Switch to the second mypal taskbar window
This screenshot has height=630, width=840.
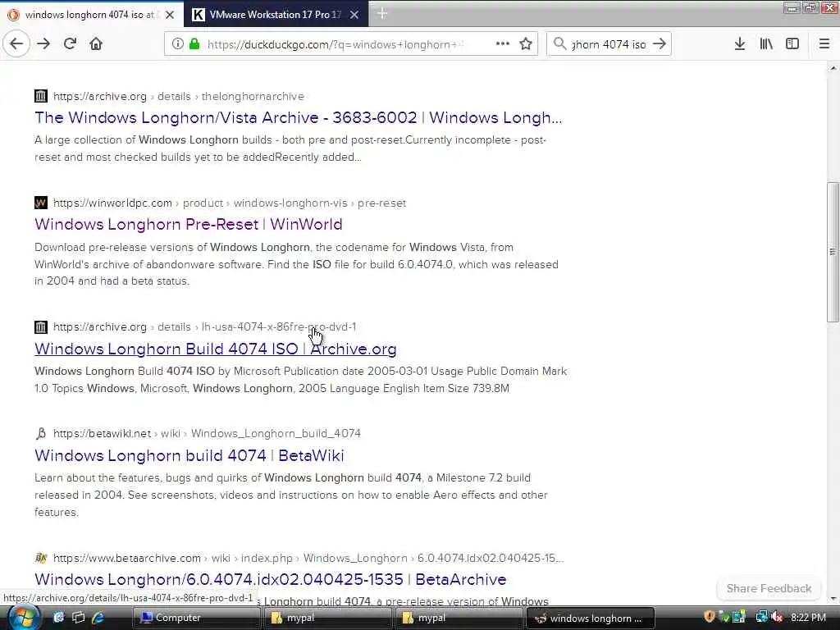click(x=458, y=618)
